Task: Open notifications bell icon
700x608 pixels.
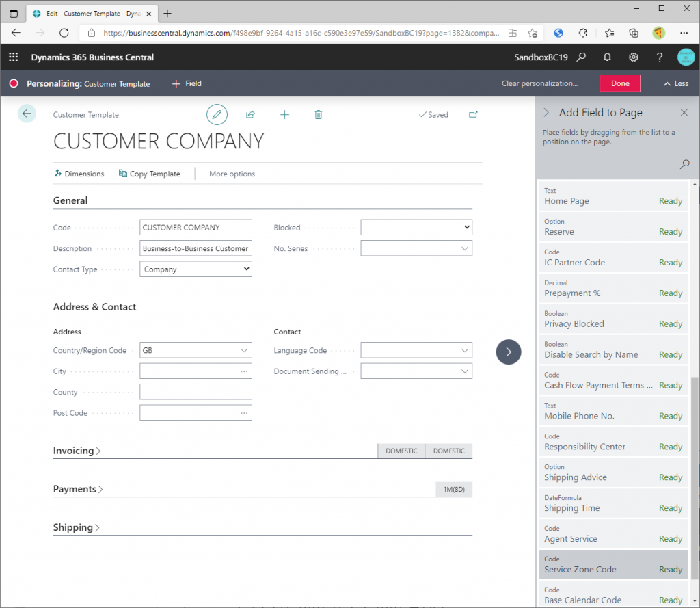Action: tap(607, 57)
